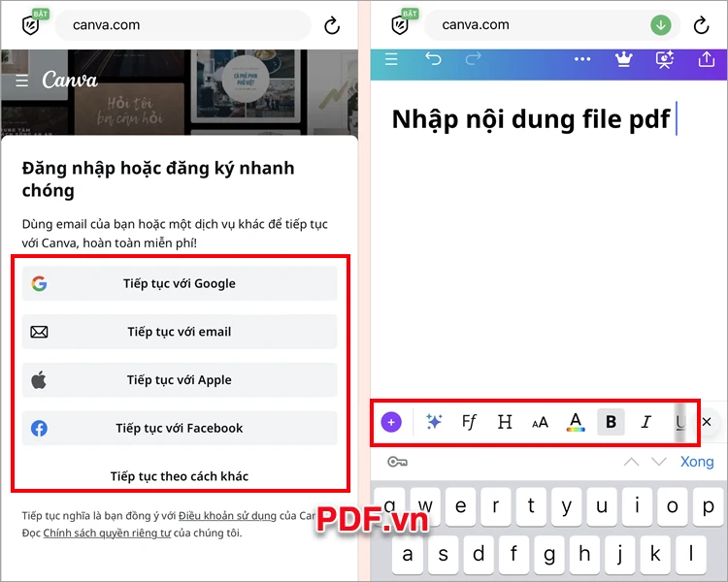Tap left canva.com address field

pos(182,25)
